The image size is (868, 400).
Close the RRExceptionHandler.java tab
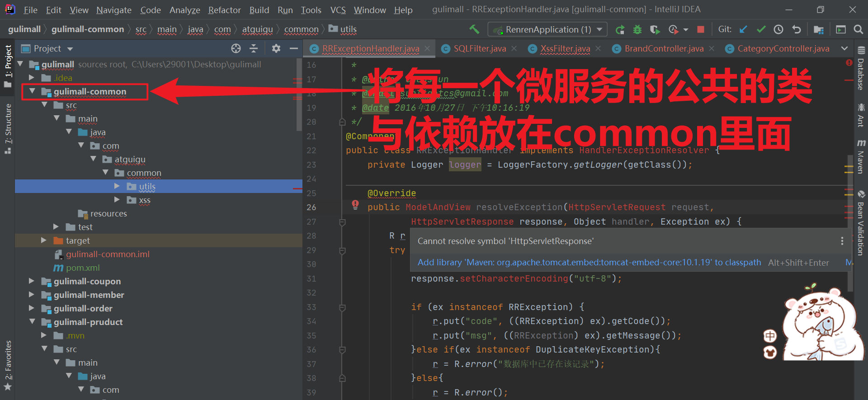click(427, 48)
